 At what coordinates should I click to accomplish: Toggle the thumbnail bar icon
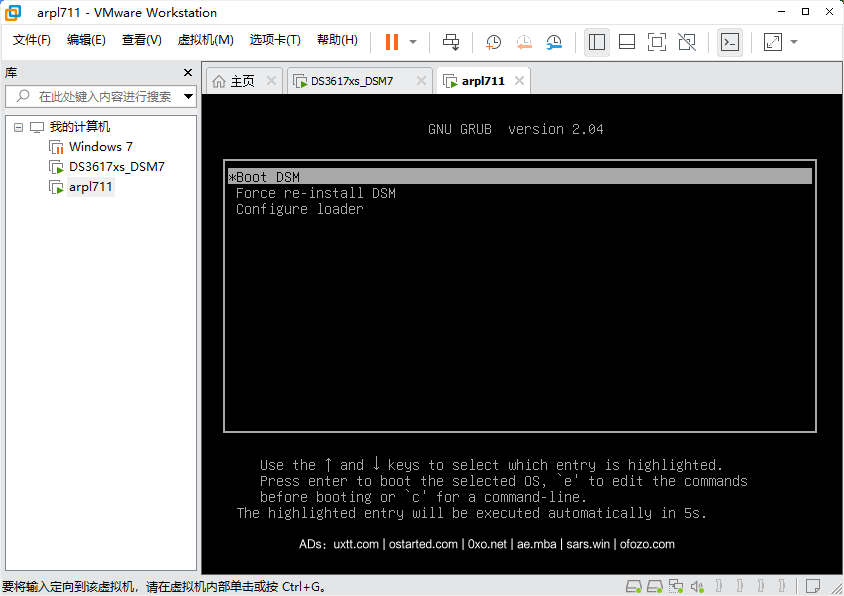pyautogui.click(x=627, y=42)
